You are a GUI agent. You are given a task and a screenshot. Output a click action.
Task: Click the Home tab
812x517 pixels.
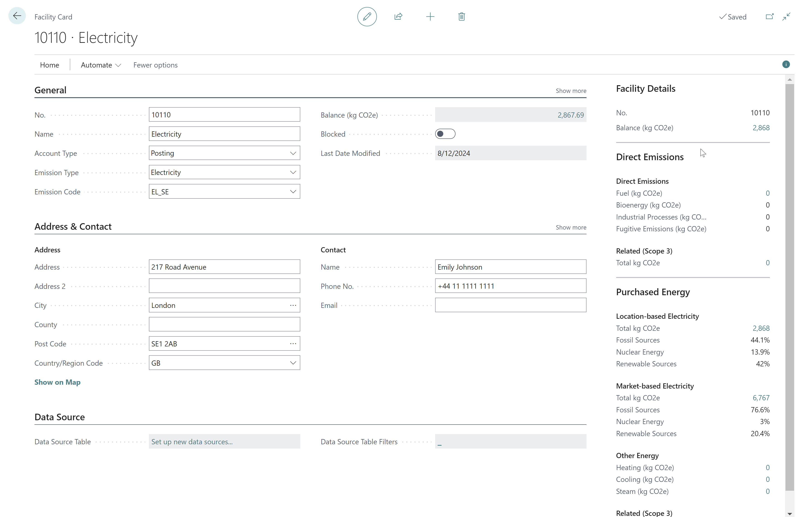point(50,65)
